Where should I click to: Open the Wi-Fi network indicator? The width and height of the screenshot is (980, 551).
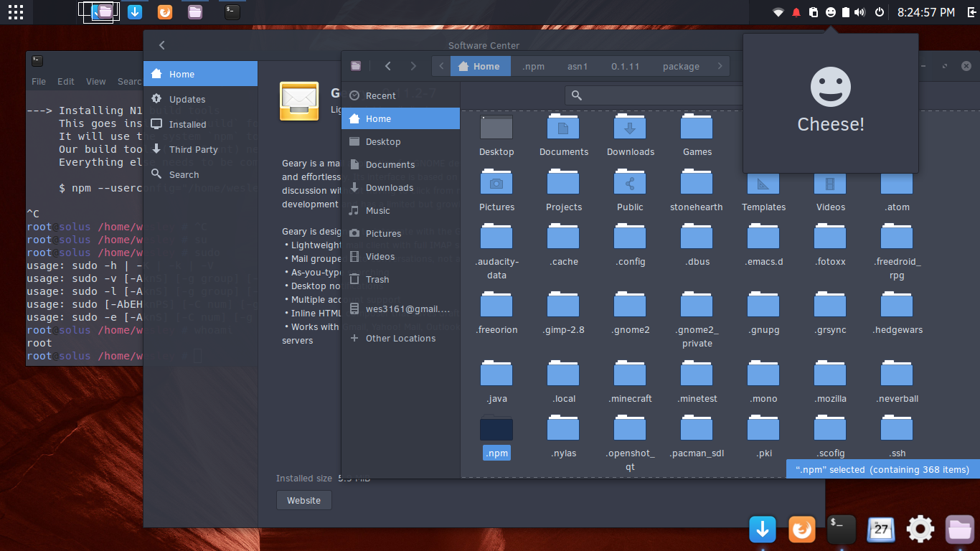[x=778, y=12]
